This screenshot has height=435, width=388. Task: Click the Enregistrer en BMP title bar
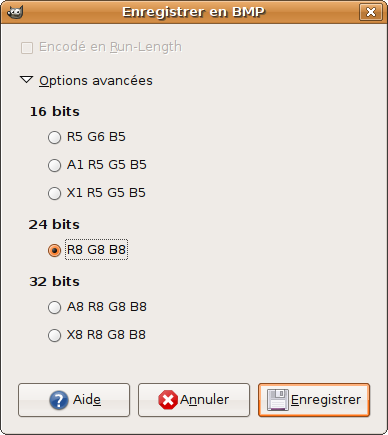tap(193, 12)
